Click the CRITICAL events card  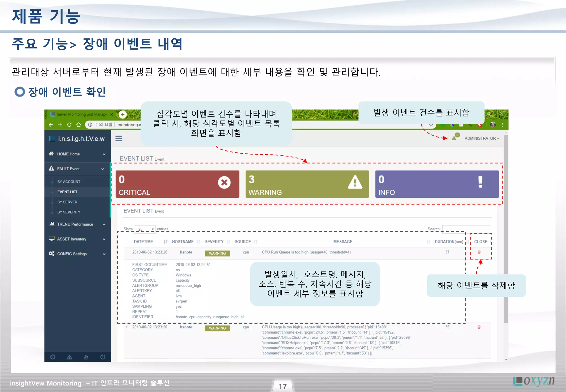coord(177,184)
